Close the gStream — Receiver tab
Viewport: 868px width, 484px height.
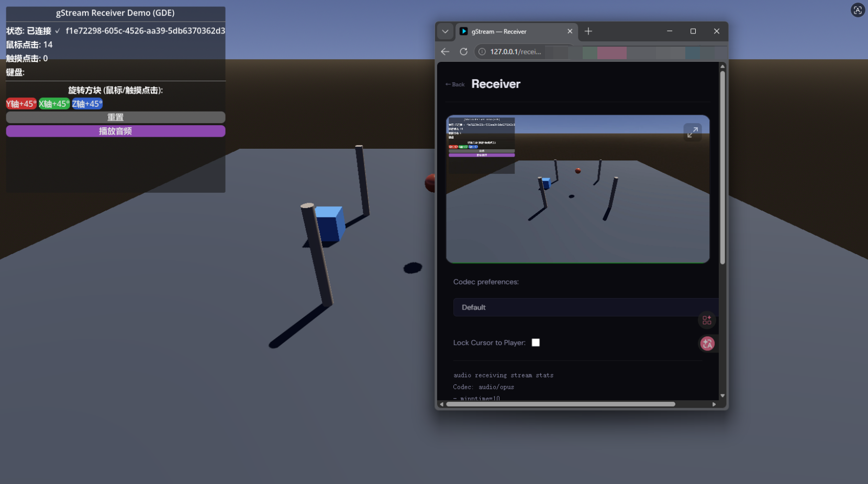point(570,31)
